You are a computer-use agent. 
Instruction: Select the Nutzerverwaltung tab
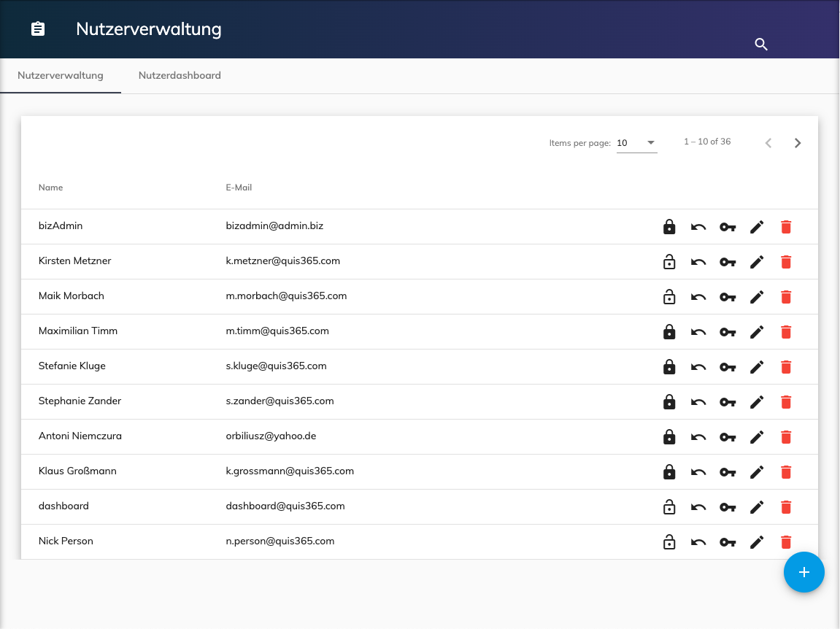point(61,76)
